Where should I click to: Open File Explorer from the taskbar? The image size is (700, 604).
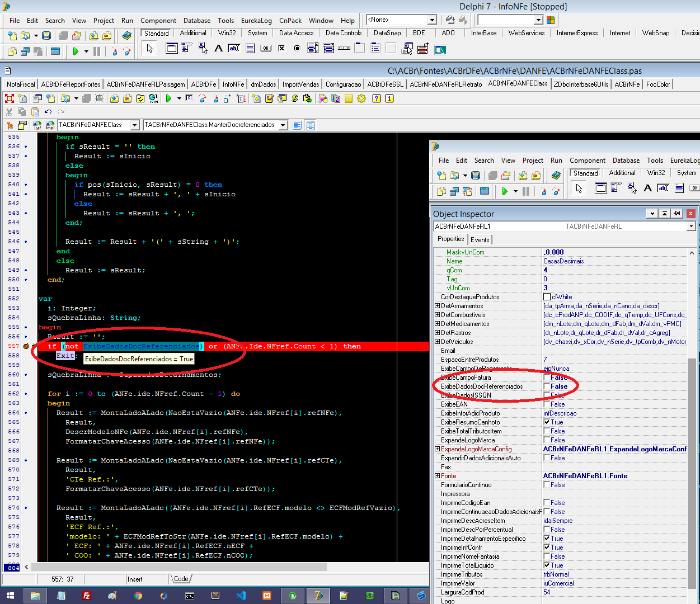pyautogui.click(x=35, y=596)
